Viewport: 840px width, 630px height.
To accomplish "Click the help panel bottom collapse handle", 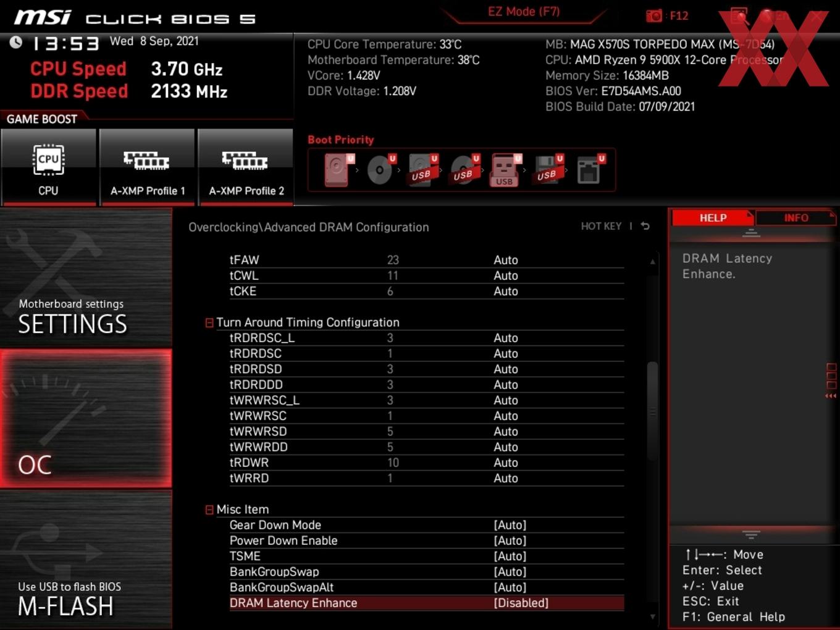I will coord(751,534).
